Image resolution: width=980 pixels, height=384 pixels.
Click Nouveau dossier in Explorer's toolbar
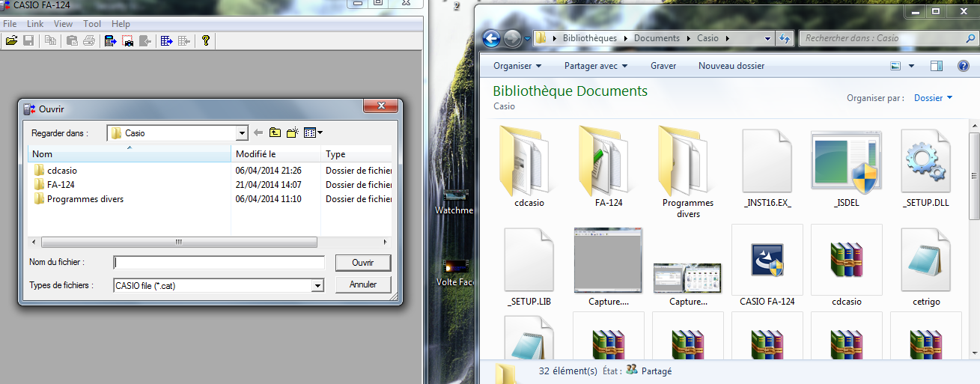(731, 66)
